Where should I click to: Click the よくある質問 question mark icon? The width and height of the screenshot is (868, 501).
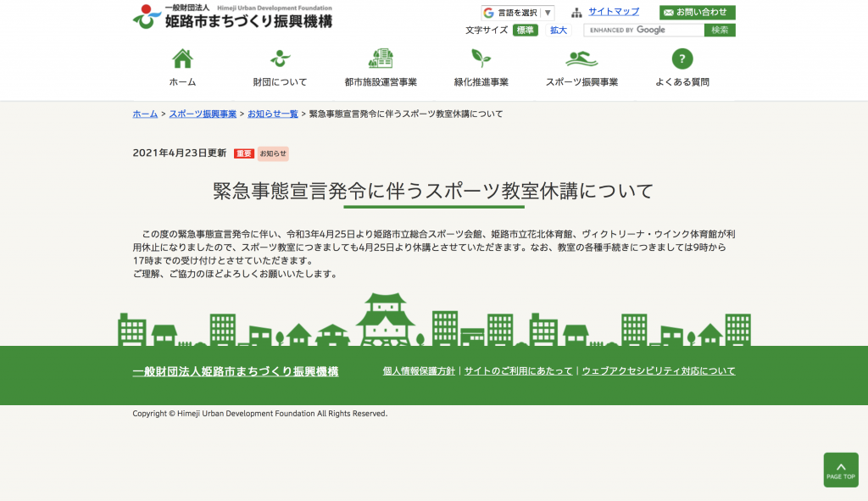[682, 58]
